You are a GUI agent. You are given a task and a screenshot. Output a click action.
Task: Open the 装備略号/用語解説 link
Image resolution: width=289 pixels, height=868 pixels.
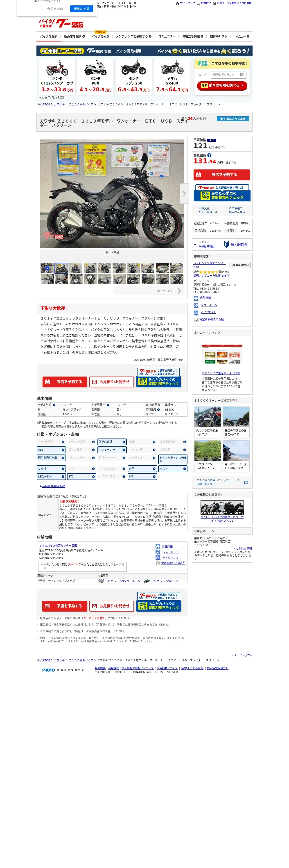coord(54,486)
